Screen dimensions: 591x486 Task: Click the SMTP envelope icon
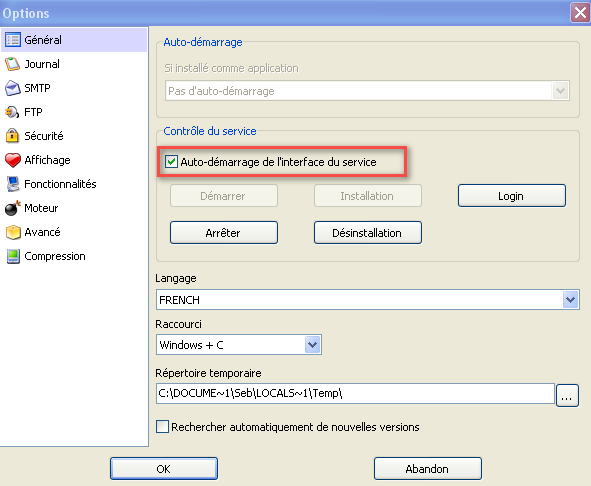tap(12, 88)
